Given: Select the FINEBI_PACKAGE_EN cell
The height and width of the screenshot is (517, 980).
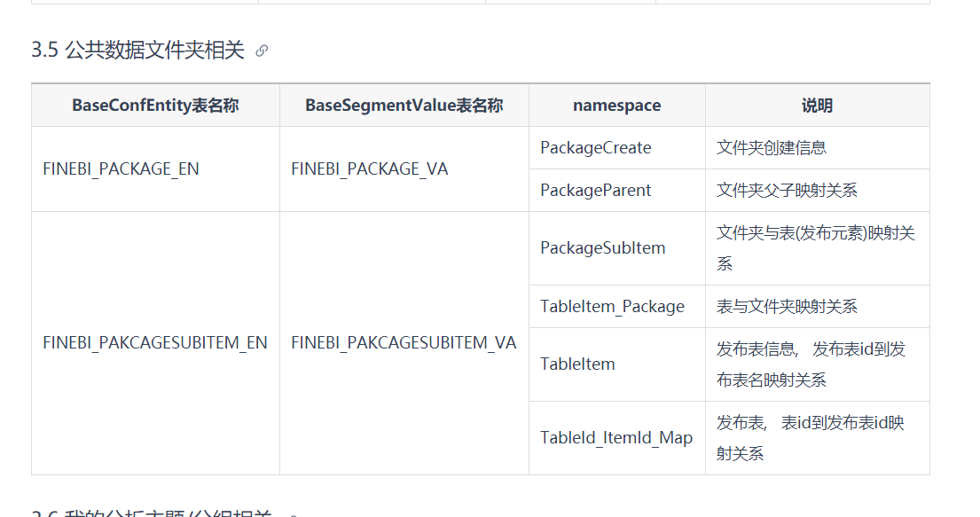Looking at the screenshot, I should (x=155, y=169).
